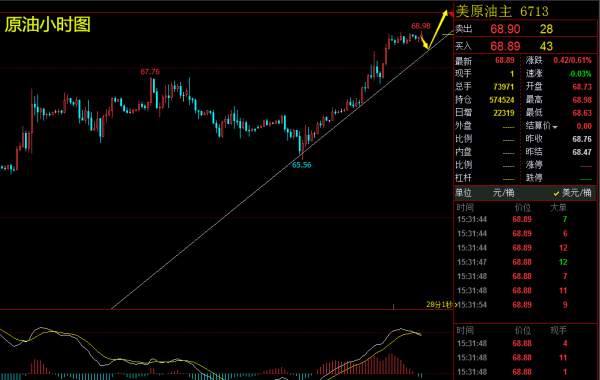The image size is (600, 380).
Task: Click the 杠杆 label
Action: coord(463,178)
